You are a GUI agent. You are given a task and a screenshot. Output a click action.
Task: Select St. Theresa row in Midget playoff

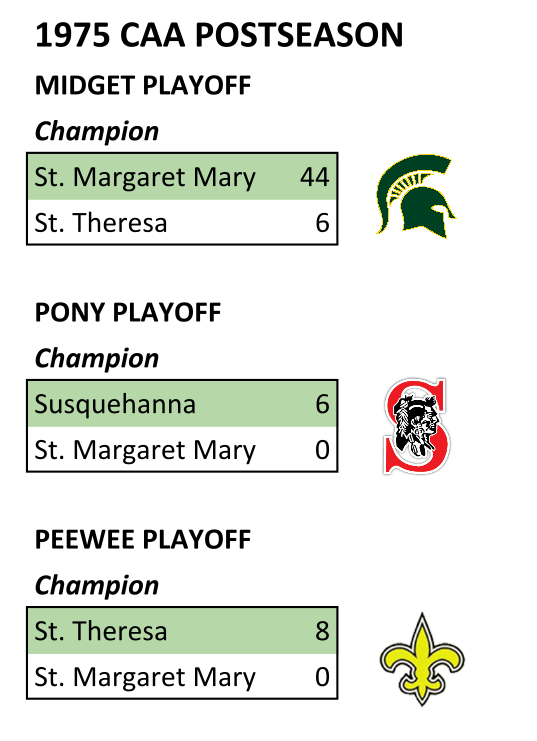[182, 222]
